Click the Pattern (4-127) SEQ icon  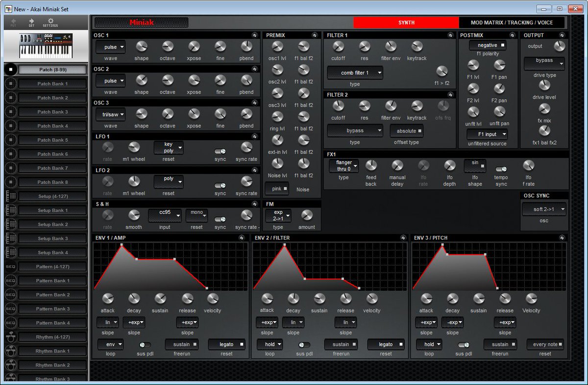(x=11, y=267)
